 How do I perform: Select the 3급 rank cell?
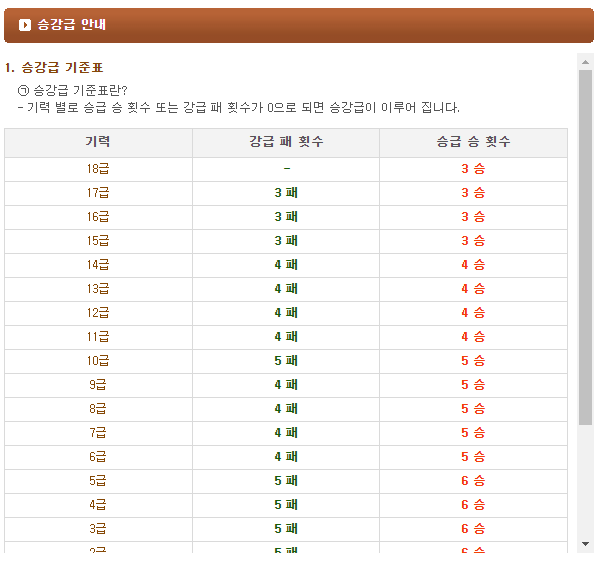click(98, 528)
